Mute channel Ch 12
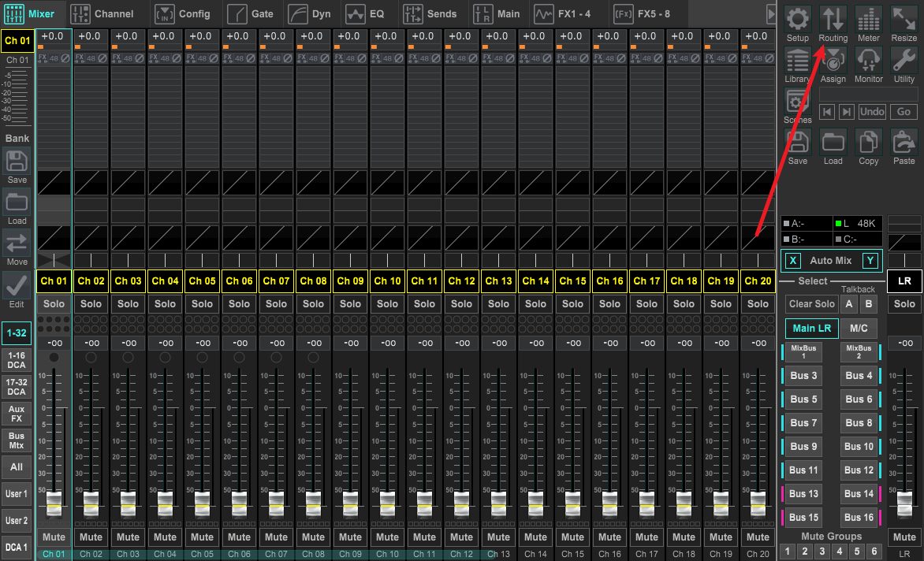This screenshot has width=924, height=561. point(462,537)
